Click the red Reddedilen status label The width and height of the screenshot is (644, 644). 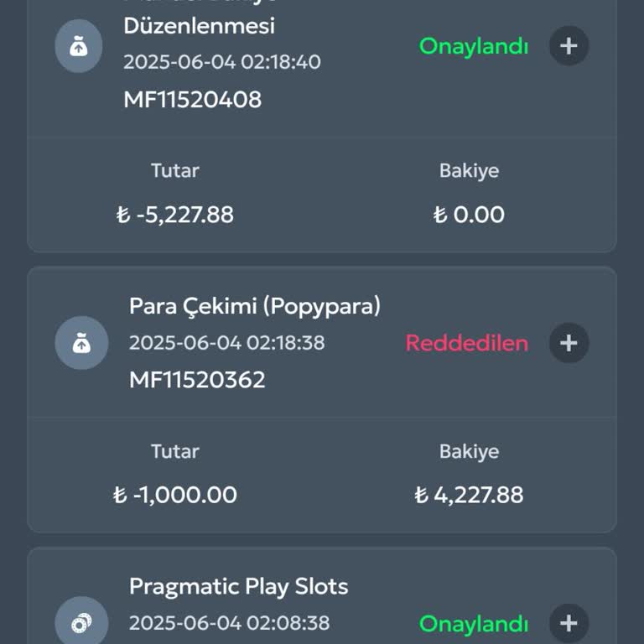click(x=467, y=343)
